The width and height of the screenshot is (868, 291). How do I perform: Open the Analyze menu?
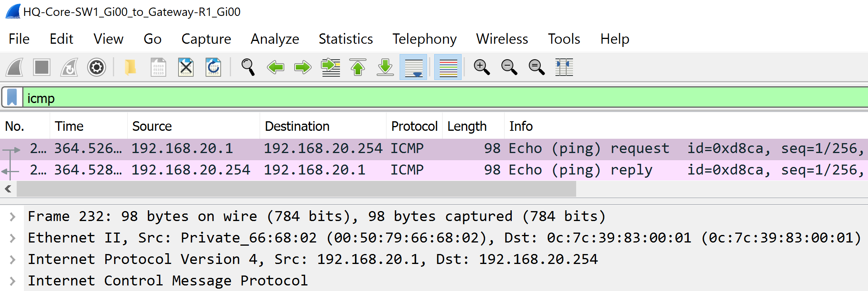[275, 39]
